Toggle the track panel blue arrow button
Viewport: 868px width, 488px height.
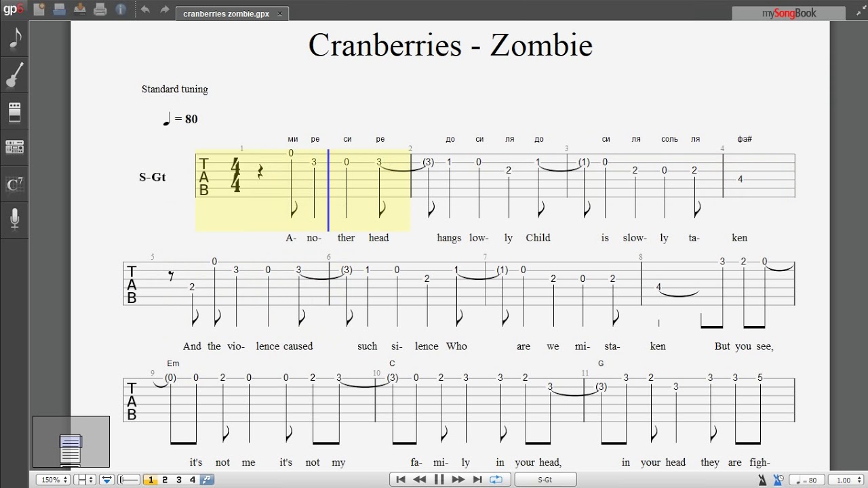pyautogui.click(x=107, y=480)
